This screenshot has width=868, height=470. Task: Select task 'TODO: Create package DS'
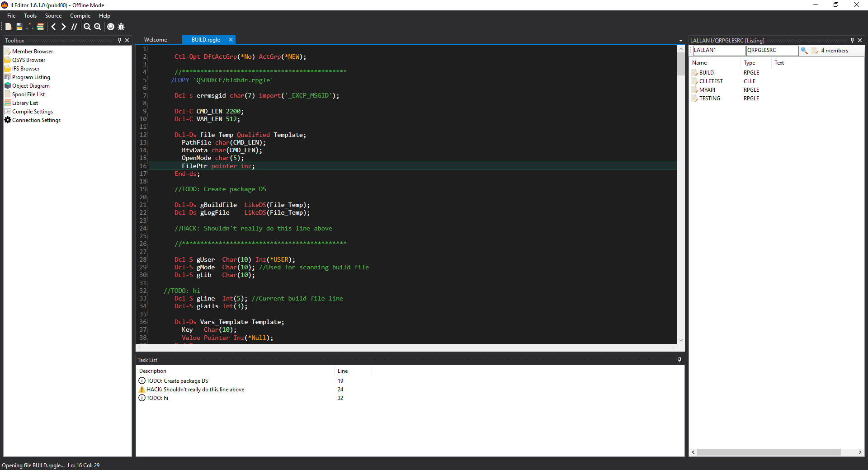click(x=177, y=381)
